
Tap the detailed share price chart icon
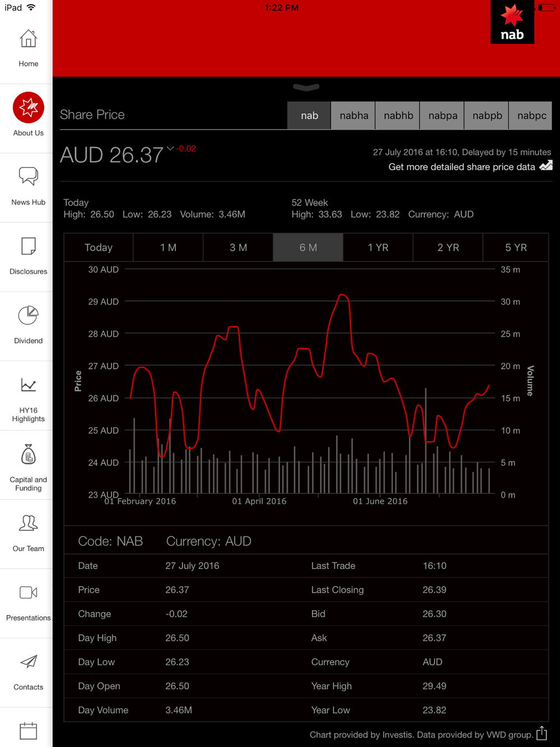[546, 166]
